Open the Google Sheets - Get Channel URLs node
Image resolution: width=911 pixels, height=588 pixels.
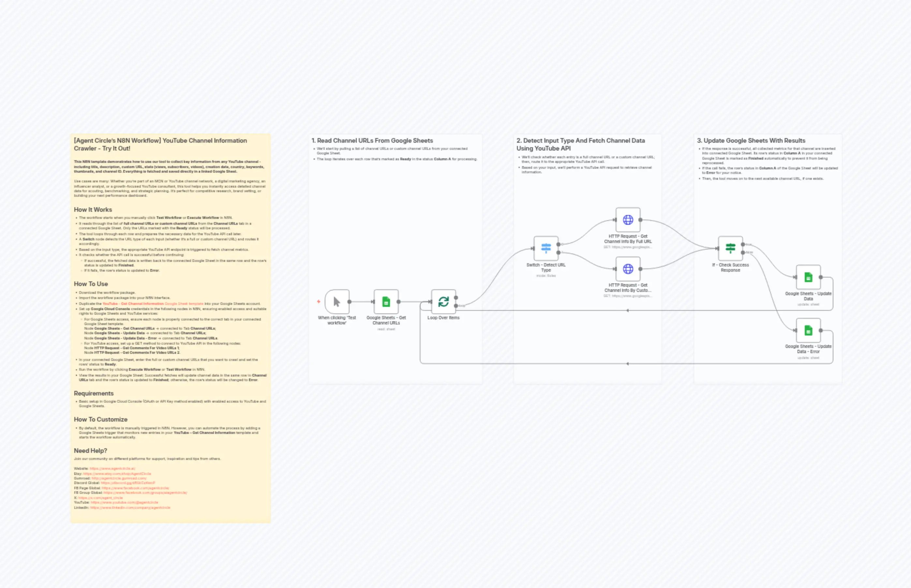point(386,302)
